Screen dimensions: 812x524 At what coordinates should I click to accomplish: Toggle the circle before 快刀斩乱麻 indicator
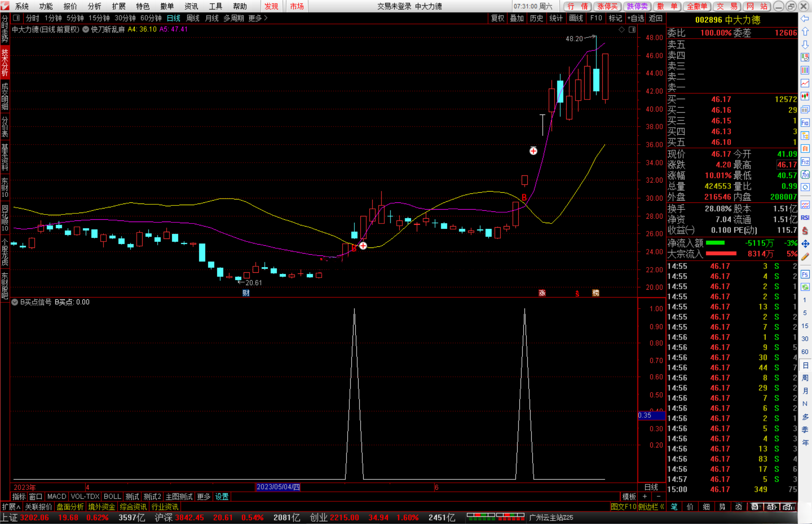pyautogui.click(x=86, y=29)
